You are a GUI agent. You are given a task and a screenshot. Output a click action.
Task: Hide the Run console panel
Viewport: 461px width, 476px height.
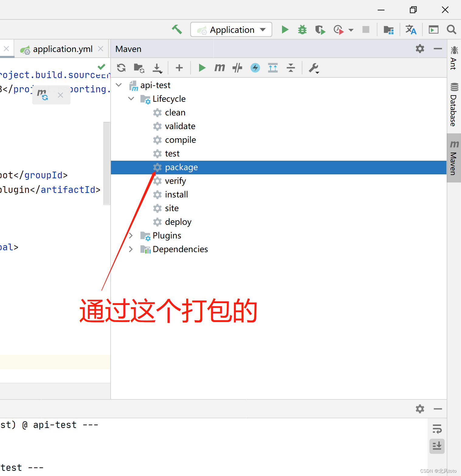[438, 409]
